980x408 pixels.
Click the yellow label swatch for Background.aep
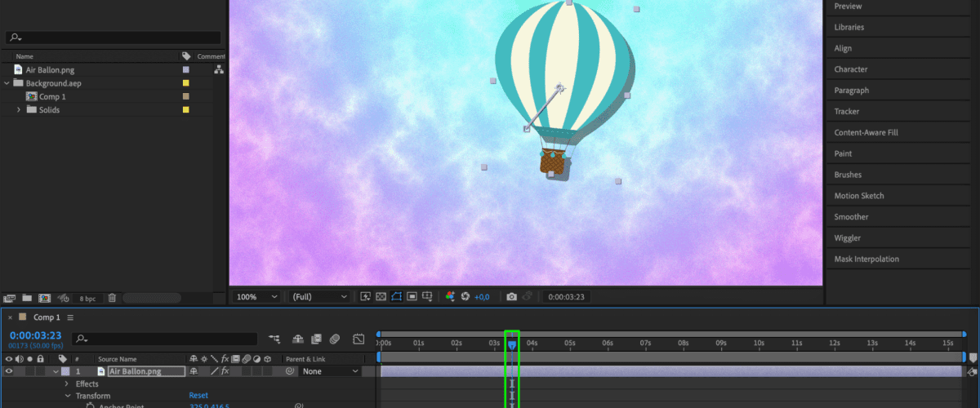(185, 83)
